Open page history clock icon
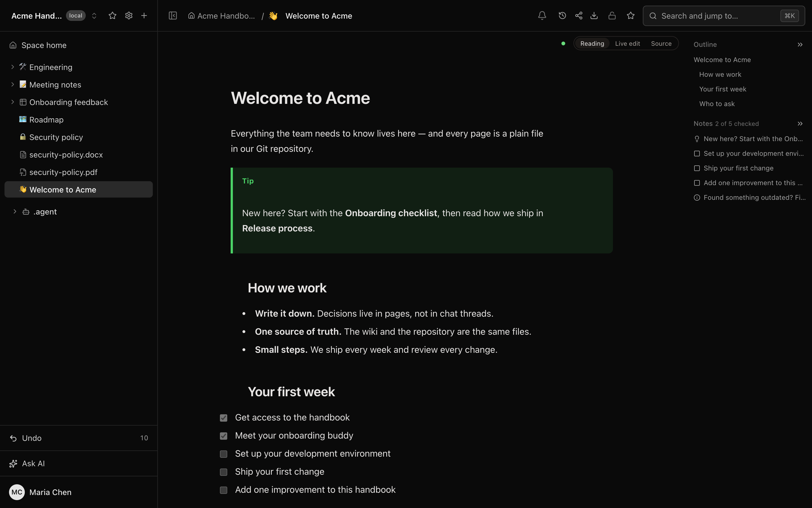Viewport: 812px width, 508px height. tap(562, 16)
